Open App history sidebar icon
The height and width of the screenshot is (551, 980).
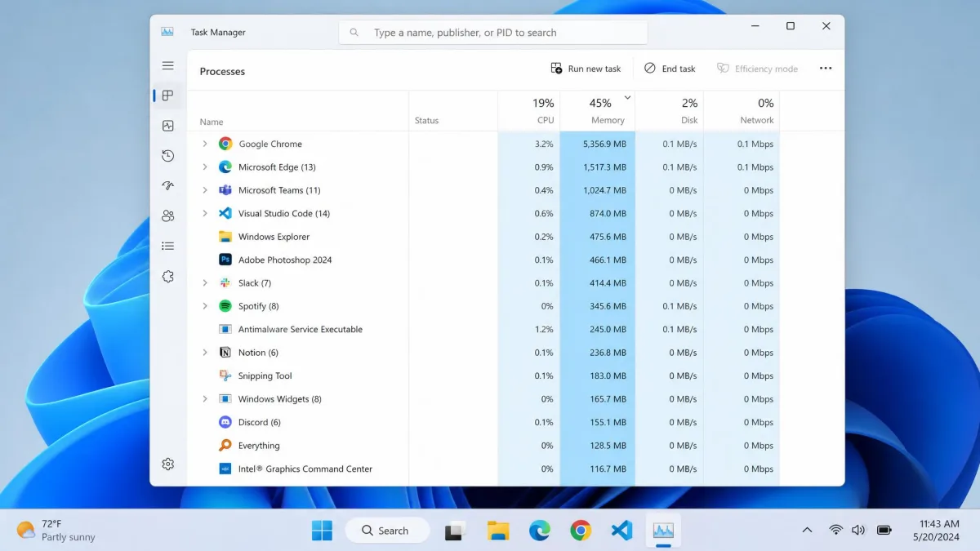167,156
